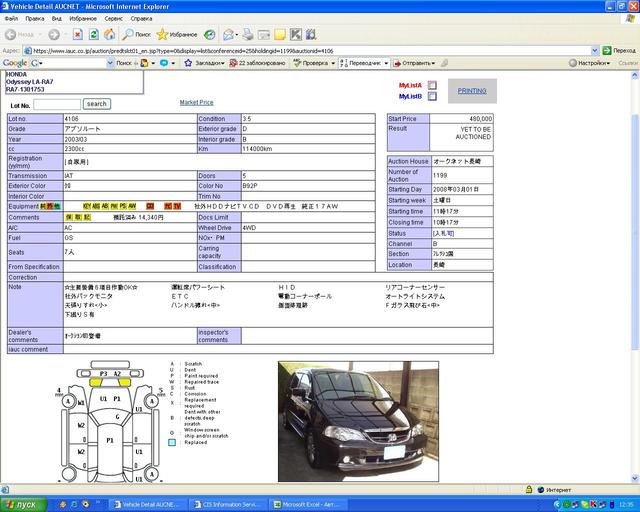Image resolution: width=640 pixels, height=512 pixels.
Task: Click the Edit toolbar icon next to printer
Action: pyautogui.click(x=264, y=35)
